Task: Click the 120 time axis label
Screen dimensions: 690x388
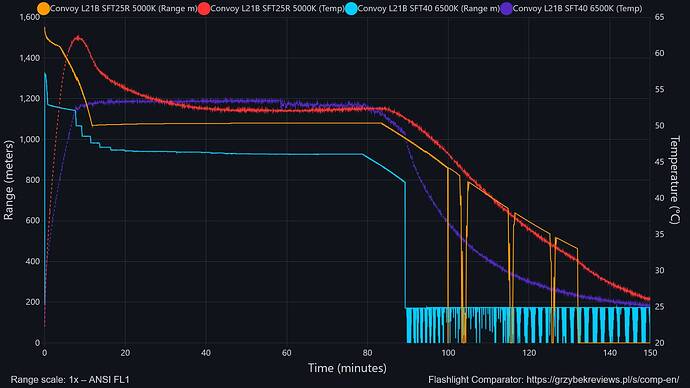Action: click(x=529, y=353)
